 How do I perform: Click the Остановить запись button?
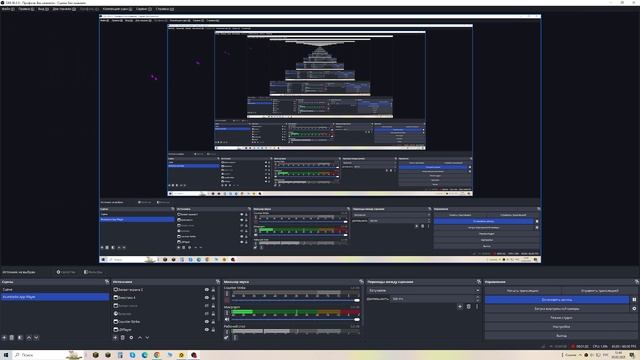(x=557, y=300)
